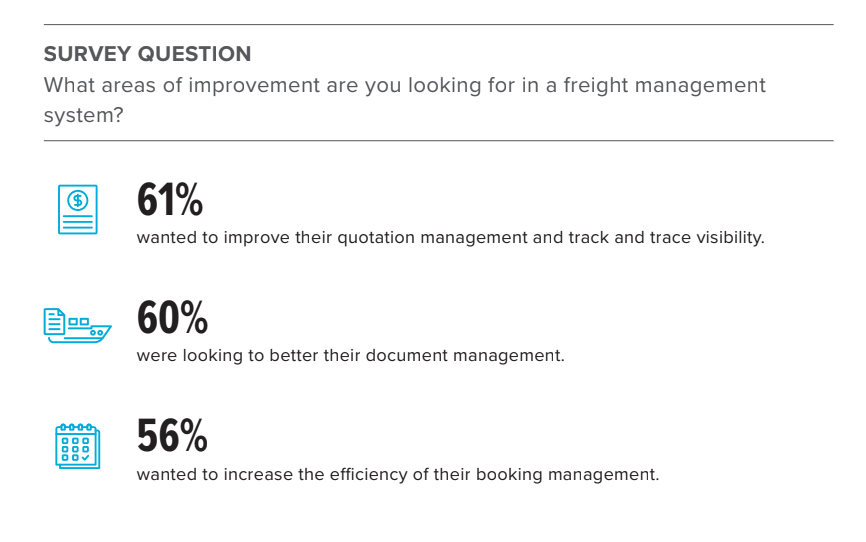Click the dollar sign inside quotation icon
Viewport: 866px width, 542px height.
(x=78, y=200)
